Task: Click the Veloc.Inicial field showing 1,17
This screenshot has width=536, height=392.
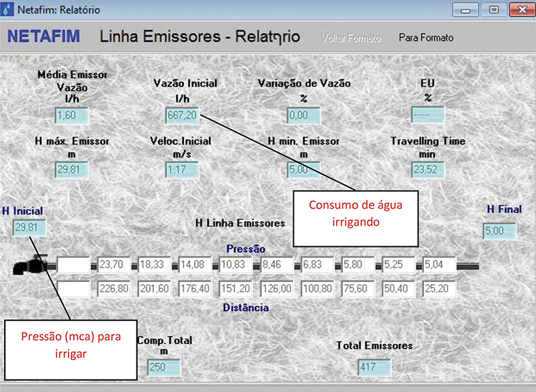Action: [x=182, y=169]
